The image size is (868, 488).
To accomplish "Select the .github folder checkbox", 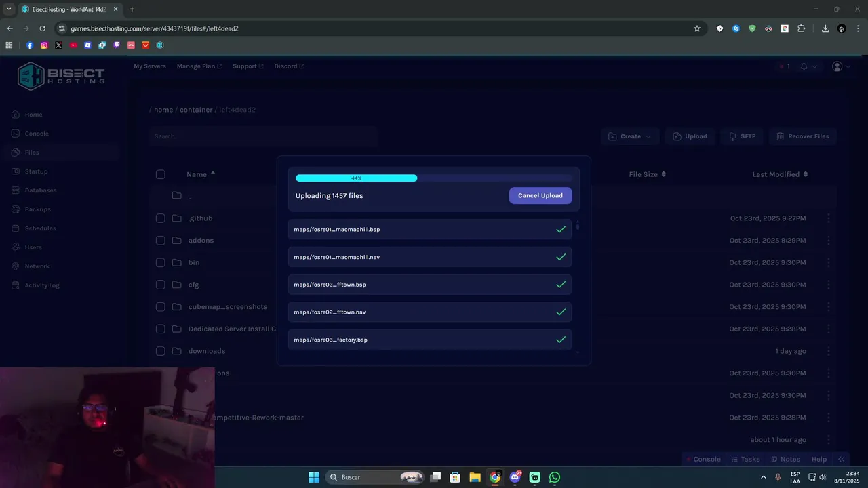I will [160, 218].
